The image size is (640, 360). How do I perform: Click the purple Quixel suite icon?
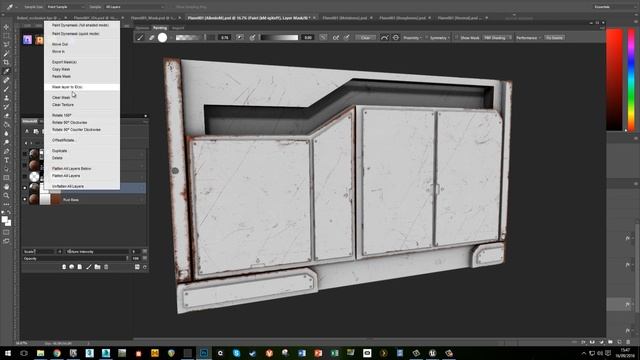(x=27, y=40)
